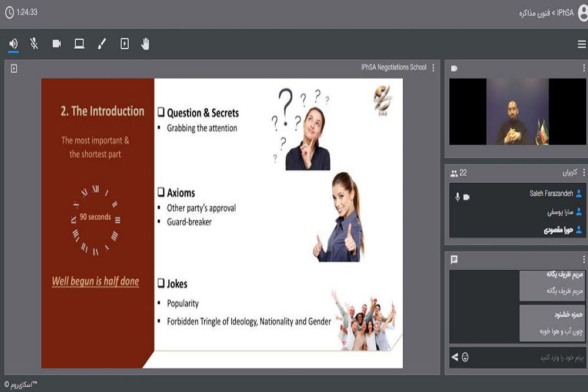Click the small icon at presentation panel's top-left
Image resolution: width=588 pixels, height=392 pixels.
(14, 69)
